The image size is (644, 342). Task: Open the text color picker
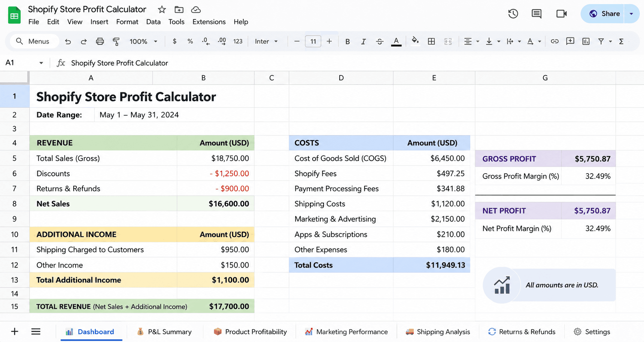[x=396, y=42]
